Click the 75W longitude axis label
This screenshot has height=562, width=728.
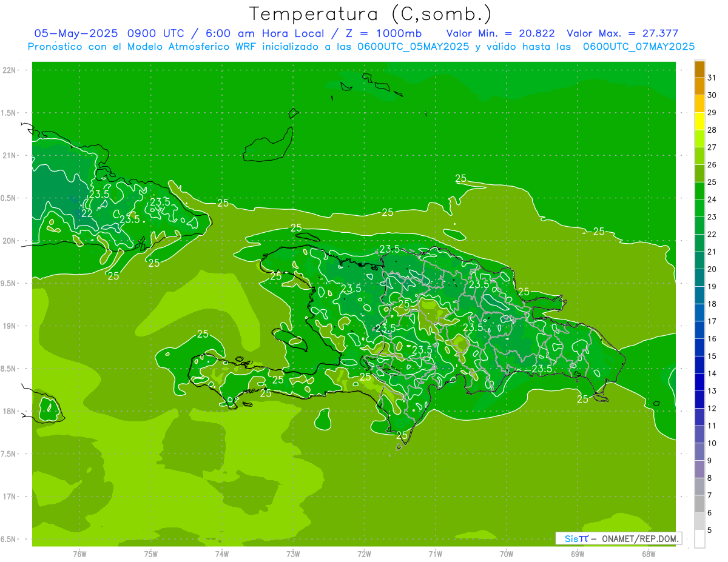151,554
